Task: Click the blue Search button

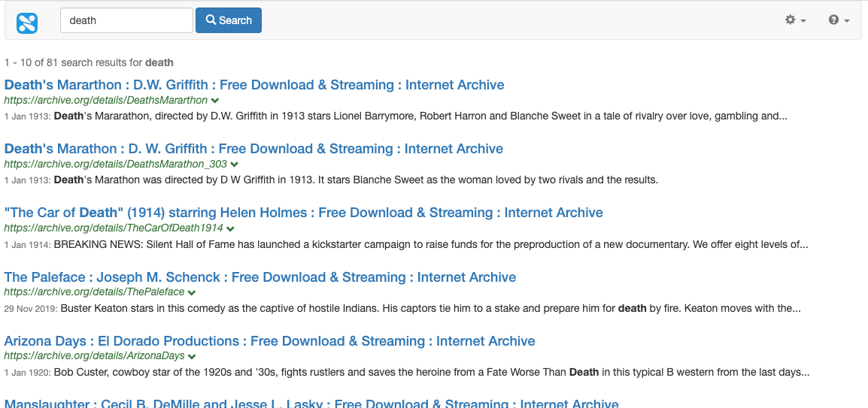Action: pos(229,20)
